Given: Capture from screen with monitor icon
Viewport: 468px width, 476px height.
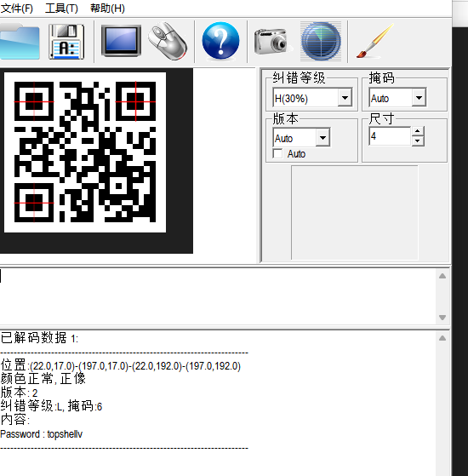Looking at the screenshot, I should [x=121, y=41].
